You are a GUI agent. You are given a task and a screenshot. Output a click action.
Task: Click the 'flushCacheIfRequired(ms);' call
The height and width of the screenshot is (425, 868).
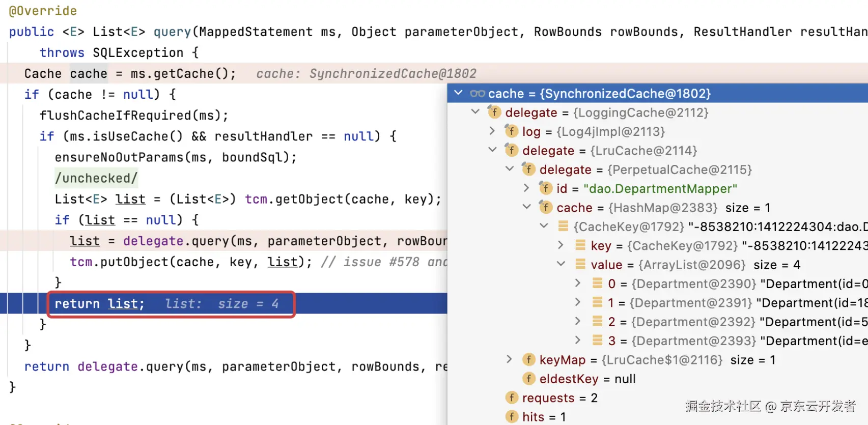(134, 116)
